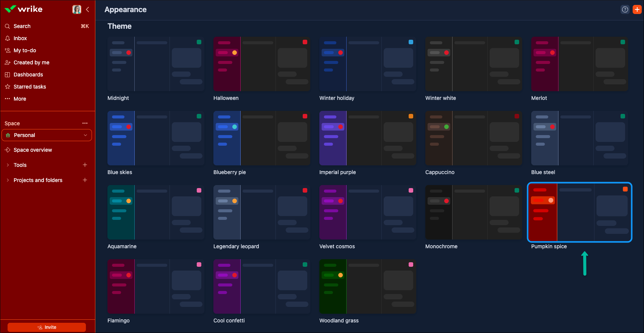Collapse the sidebar with the arrow icon
Screen dimensions: 644x333
88,9
